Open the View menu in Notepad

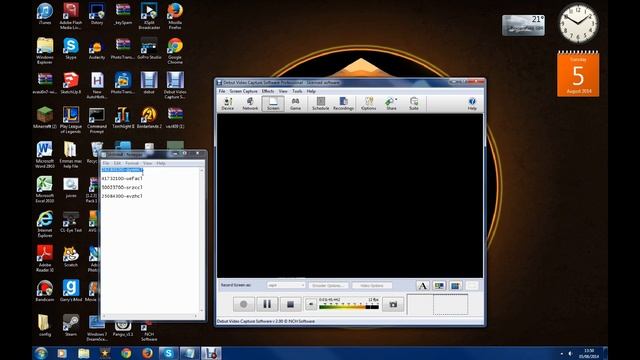147,163
